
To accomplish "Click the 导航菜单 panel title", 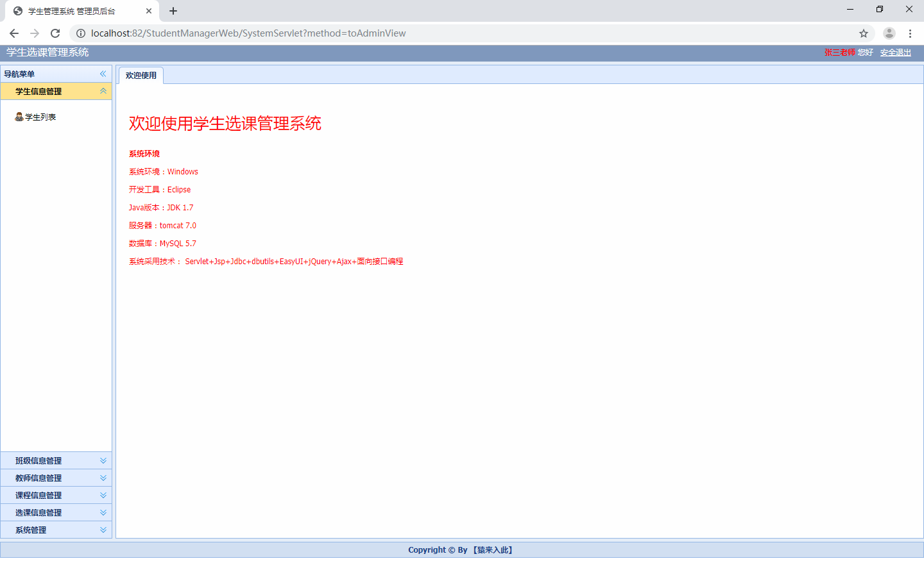I will (x=19, y=74).
